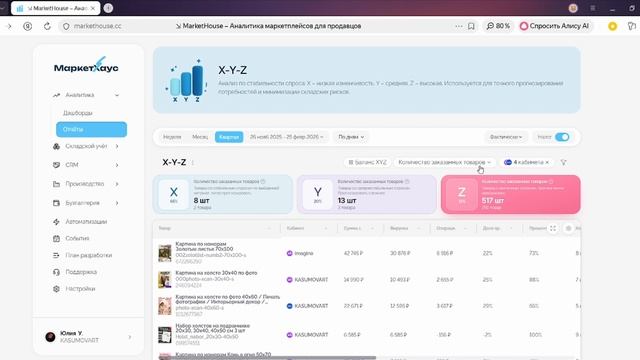The image size is (640, 360).
Task: Click the Аналитика chart icon in sidebar
Action: 56,95
